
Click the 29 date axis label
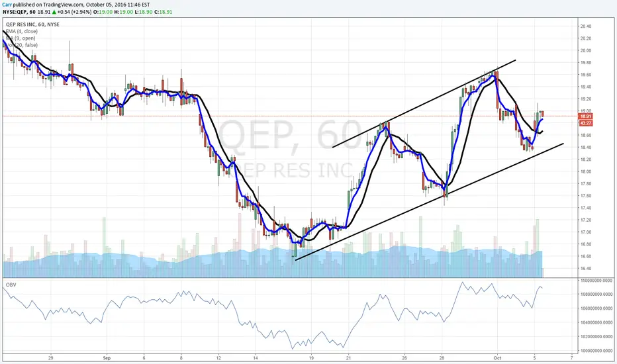51,358
